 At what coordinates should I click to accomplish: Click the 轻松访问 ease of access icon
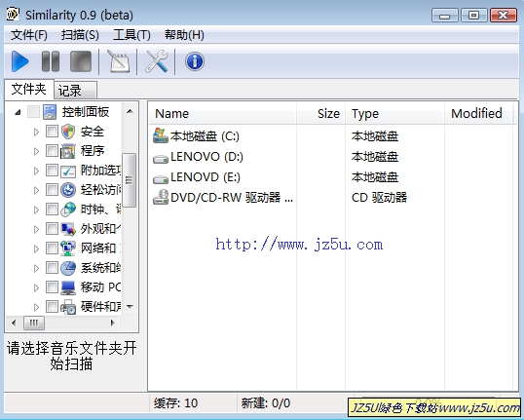point(68,190)
